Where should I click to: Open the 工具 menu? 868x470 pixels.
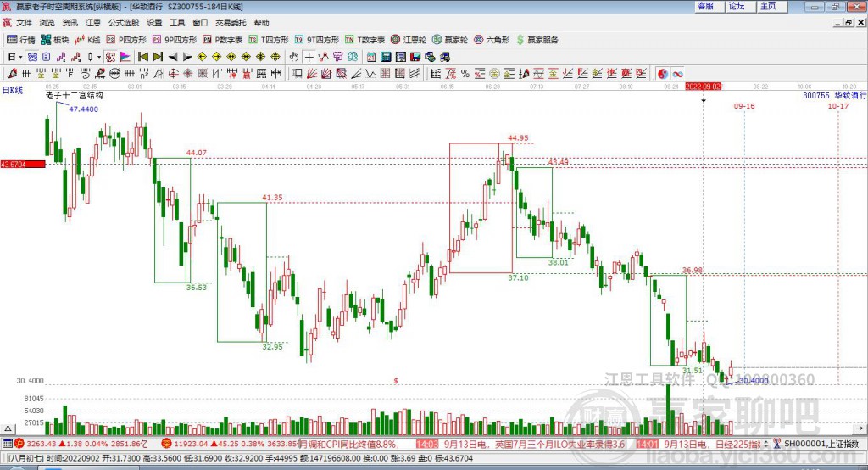177,23
